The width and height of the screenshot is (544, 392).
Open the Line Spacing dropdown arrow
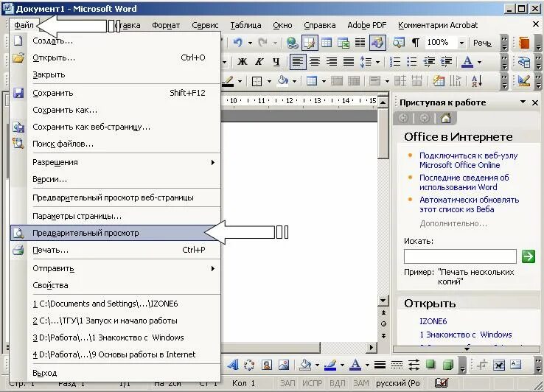pyautogui.click(x=377, y=62)
